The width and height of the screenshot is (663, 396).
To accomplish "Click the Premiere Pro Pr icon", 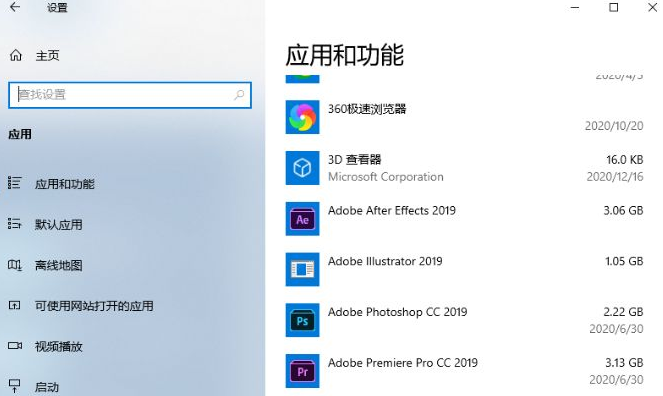I will [302, 371].
